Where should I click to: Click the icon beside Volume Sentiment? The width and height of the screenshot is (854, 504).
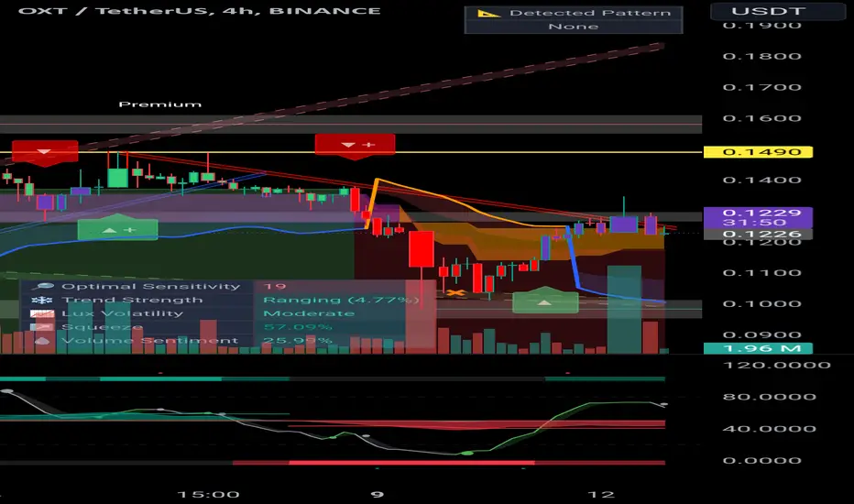pos(42,341)
